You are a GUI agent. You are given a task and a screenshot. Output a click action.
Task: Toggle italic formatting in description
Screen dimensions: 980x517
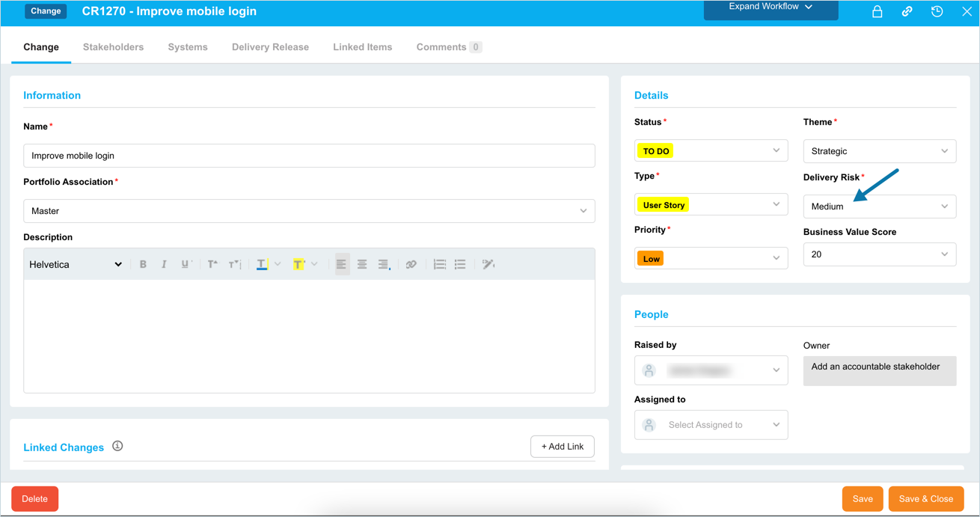[164, 265]
